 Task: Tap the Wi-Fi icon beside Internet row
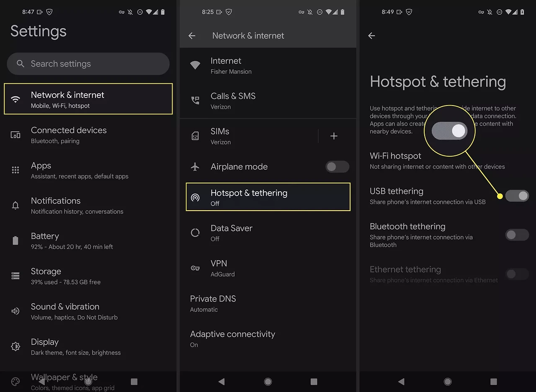(x=195, y=65)
